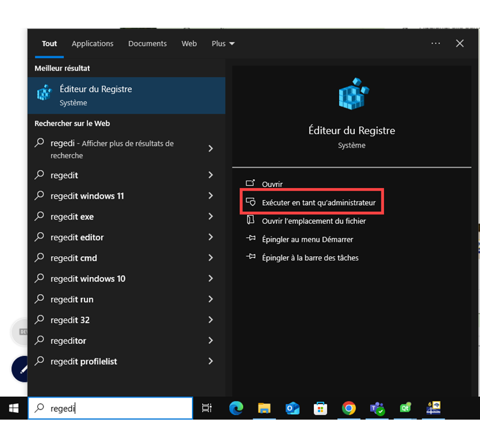Click Épingler au menu Démarrer
Viewport: 480px width, 448px height.
click(x=308, y=239)
